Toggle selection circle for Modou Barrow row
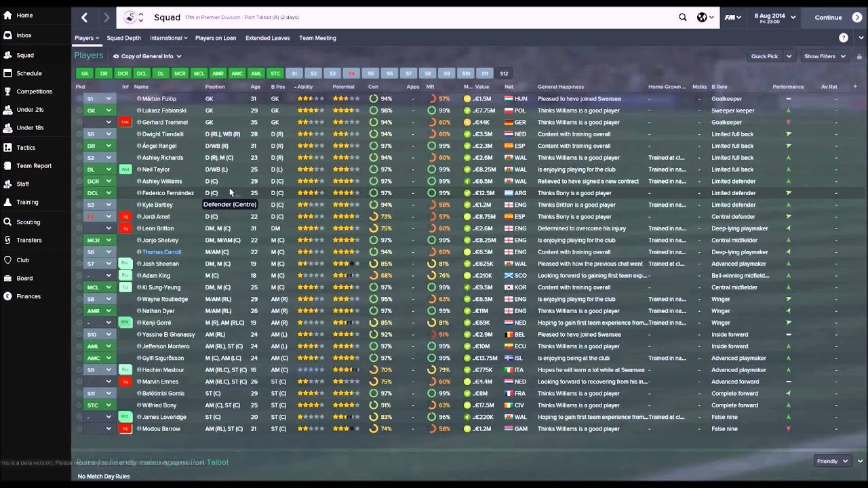 tap(79, 429)
